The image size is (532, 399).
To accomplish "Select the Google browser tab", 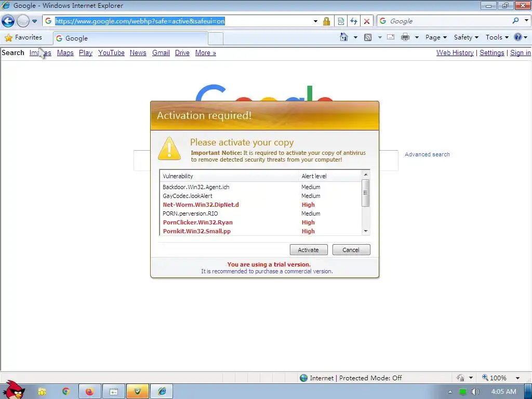I will [x=130, y=38].
